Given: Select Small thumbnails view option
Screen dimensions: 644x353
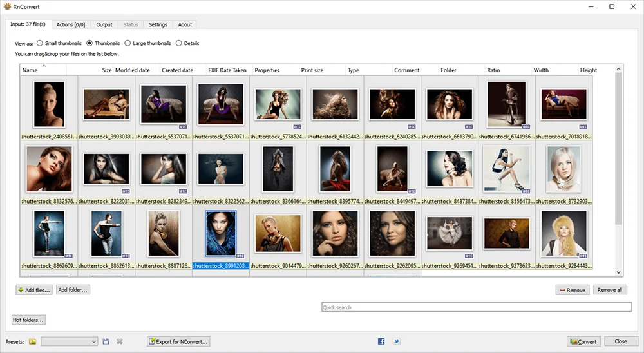Looking at the screenshot, I should [x=40, y=43].
